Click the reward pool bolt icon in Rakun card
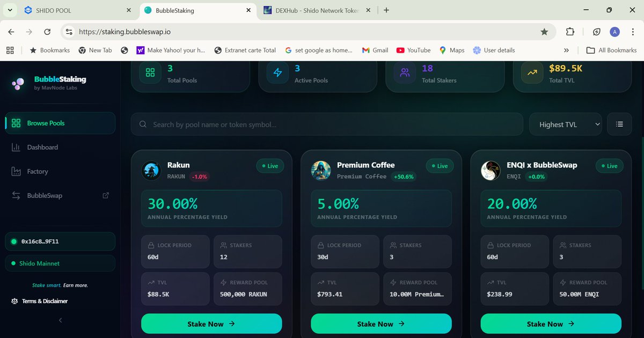 click(x=223, y=282)
